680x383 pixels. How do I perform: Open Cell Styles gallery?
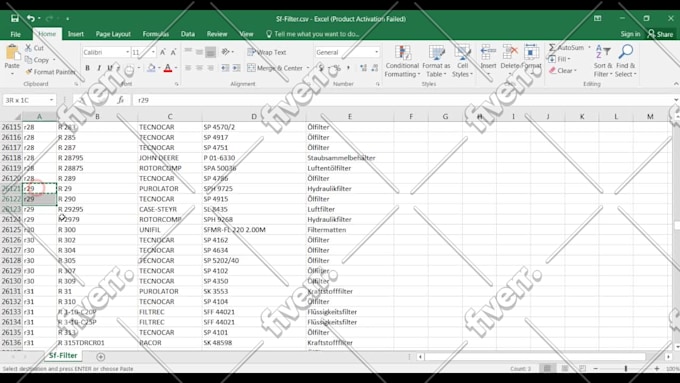pyautogui.click(x=462, y=62)
